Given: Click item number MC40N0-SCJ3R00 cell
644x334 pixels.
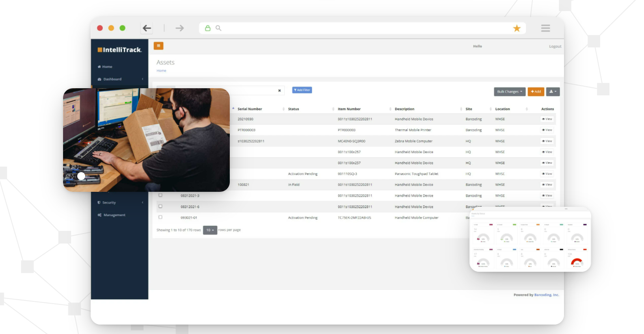Looking at the screenshot, I should point(352,141).
